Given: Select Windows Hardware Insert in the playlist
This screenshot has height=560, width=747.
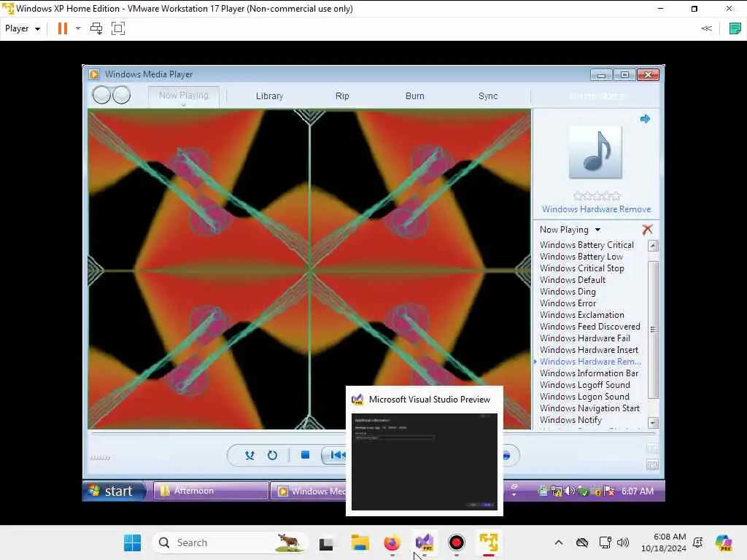Looking at the screenshot, I should point(589,350).
